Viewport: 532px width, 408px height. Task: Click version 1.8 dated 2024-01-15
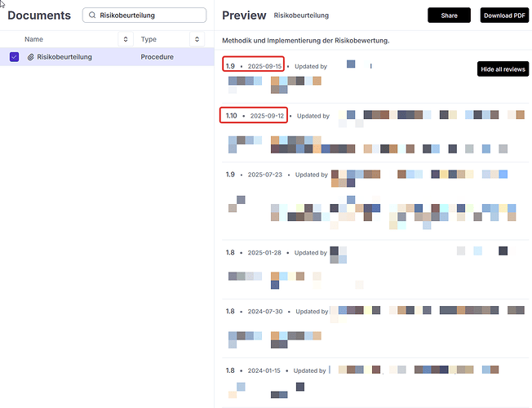coord(253,370)
